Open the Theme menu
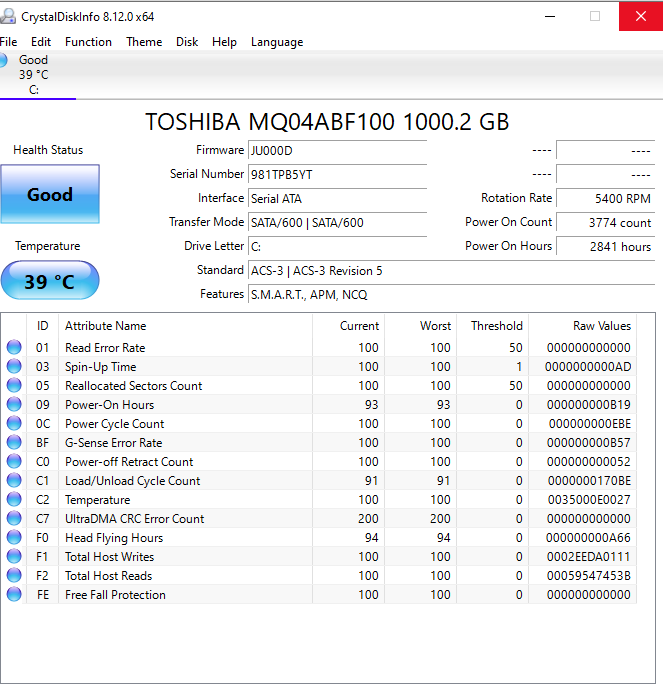Viewport: 663px width, 686px height. point(144,42)
